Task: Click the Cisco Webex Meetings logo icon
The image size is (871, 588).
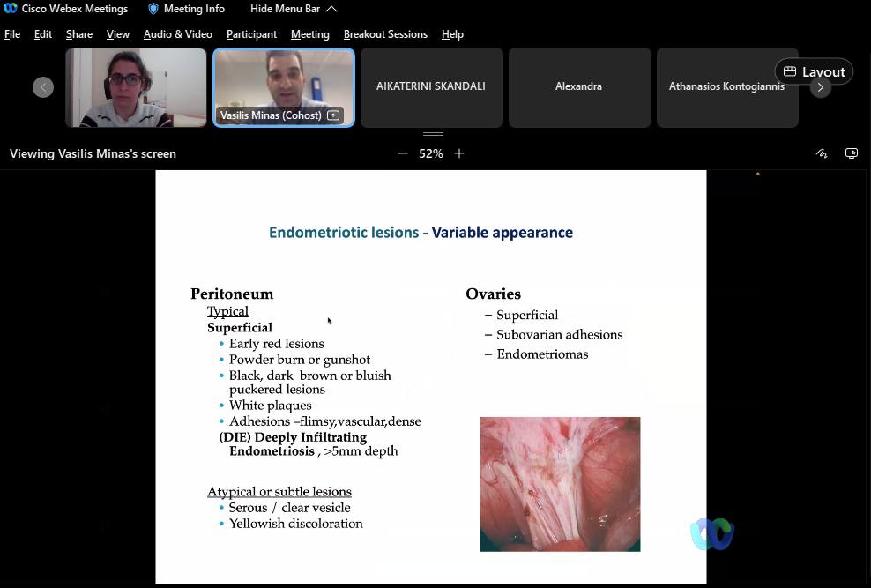Action: pyautogui.click(x=10, y=8)
